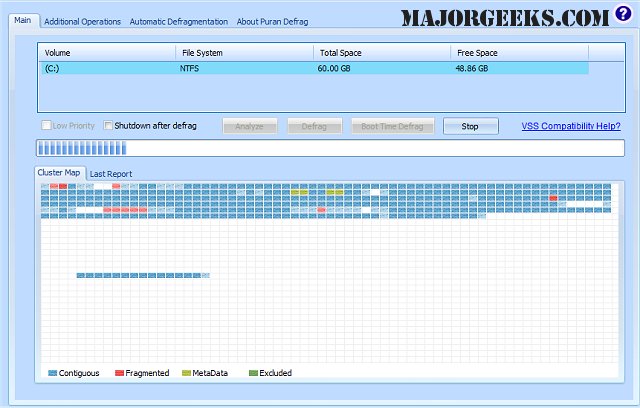The image size is (640, 408).
Task: Click the 48.86 GB free space value
Action: [472, 68]
